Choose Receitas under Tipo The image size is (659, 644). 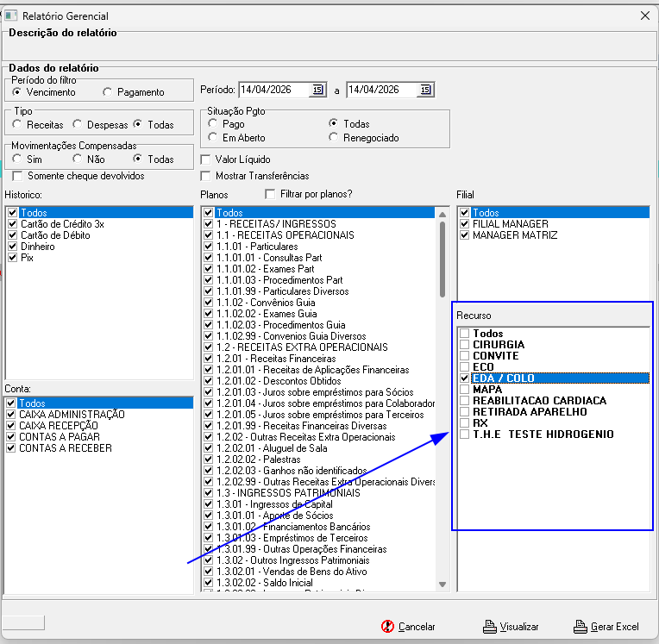[x=16, y=124]
